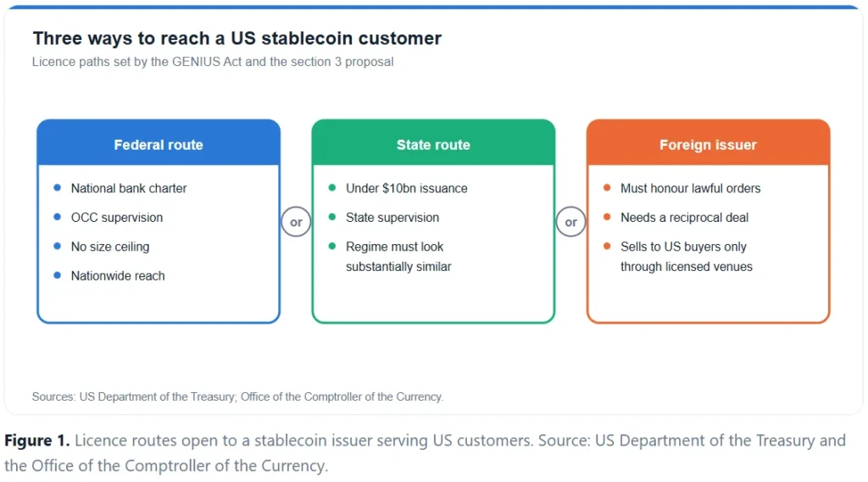Click the Sources line in the chart

237,396
